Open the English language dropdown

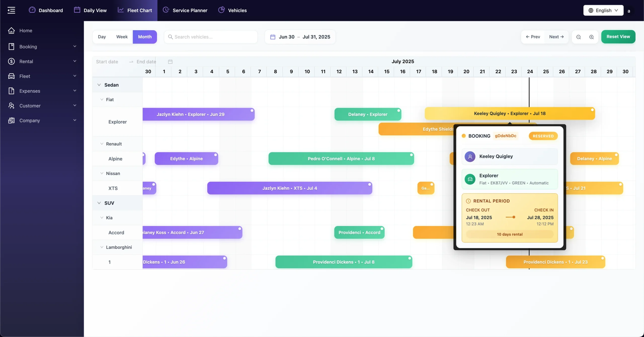[603, 10]
